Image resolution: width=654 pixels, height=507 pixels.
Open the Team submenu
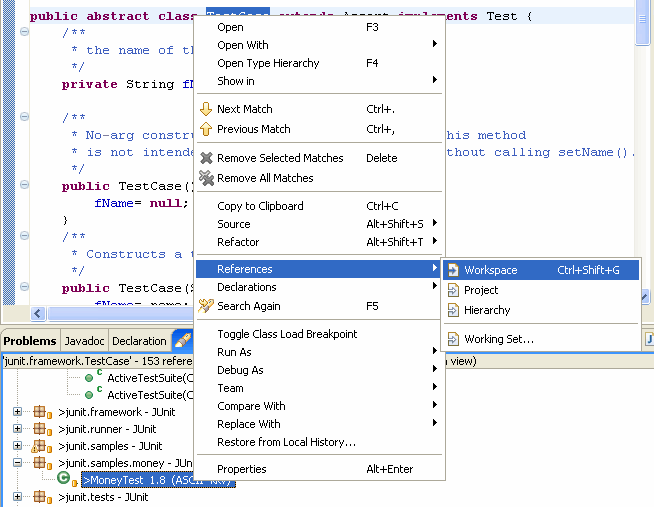[x=319, y=388]
